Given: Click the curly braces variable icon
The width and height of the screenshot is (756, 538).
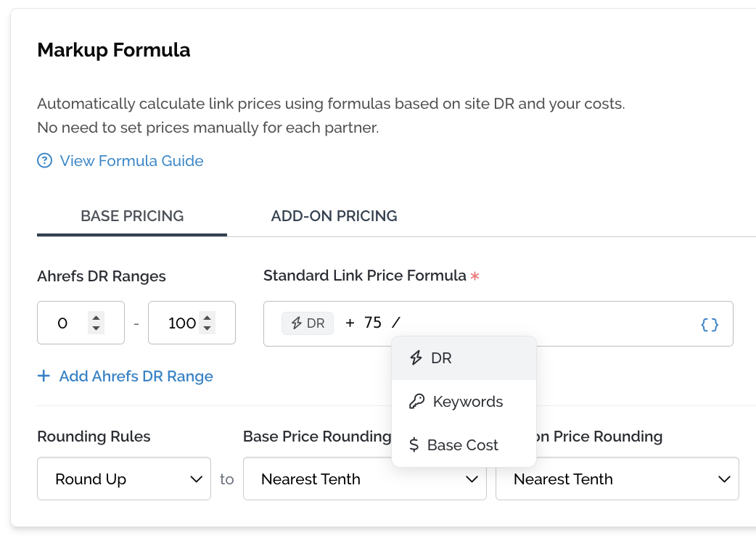Looking at the screenshot, I should click(710, 324).
